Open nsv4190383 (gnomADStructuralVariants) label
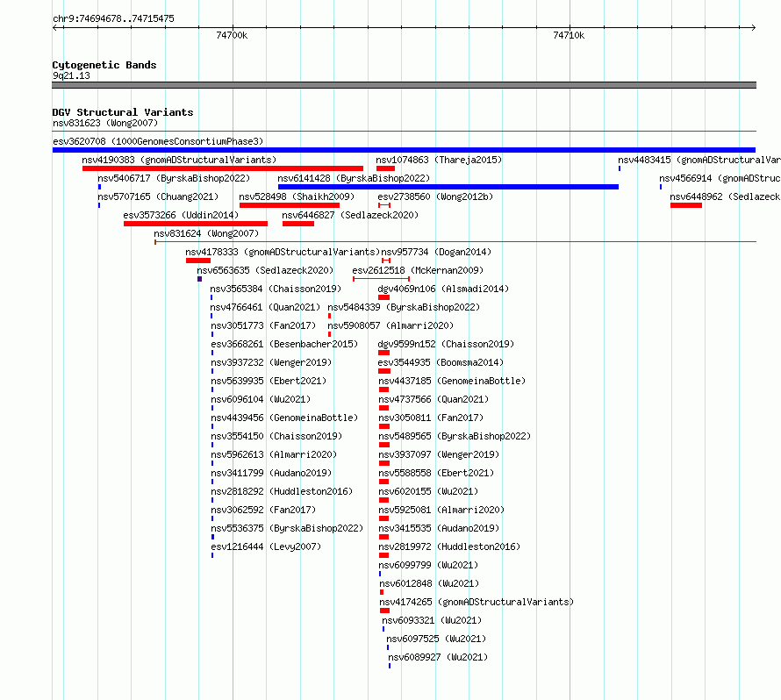This screenshot has height=700, width=781. coord(179,160)
